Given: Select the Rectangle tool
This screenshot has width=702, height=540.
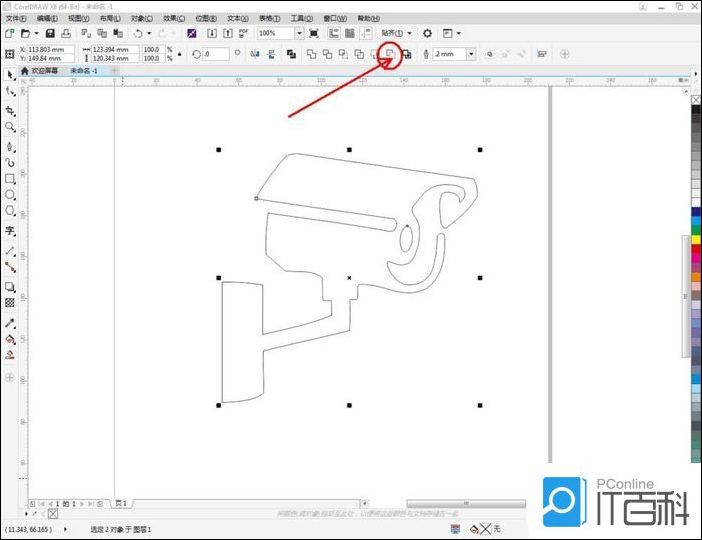Looking at the screenshot, I should point(10,179).
